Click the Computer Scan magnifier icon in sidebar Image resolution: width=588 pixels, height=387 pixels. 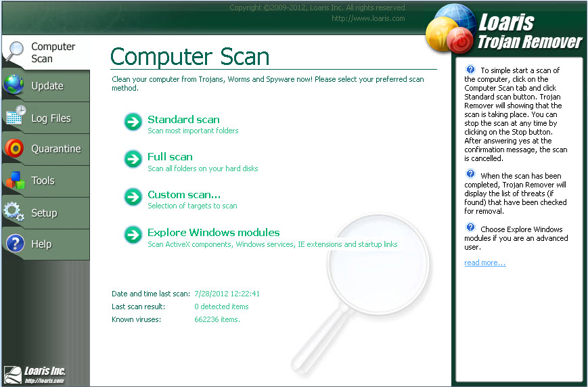pos(15,51)
